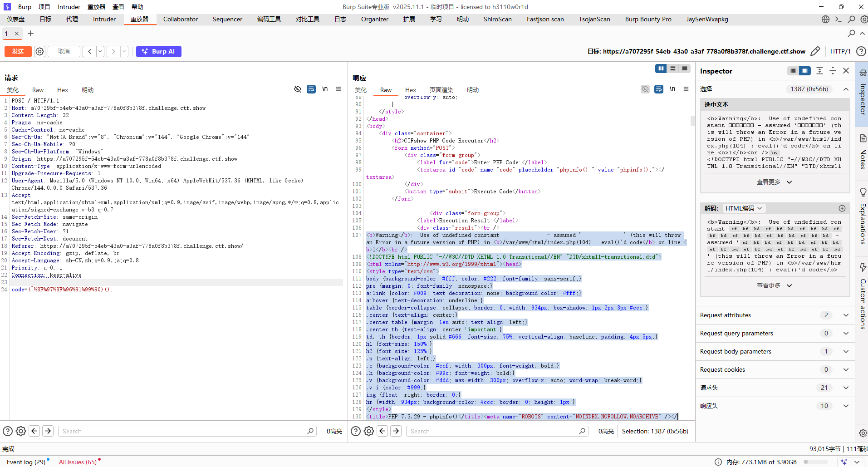Click the orange 发送 send button

coord(18,51)
